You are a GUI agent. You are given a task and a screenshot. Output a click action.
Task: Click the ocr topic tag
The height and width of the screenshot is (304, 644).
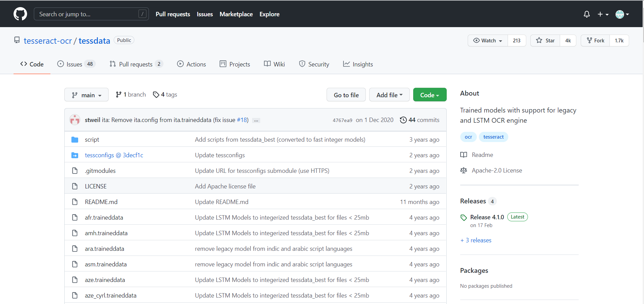[468, 137]
